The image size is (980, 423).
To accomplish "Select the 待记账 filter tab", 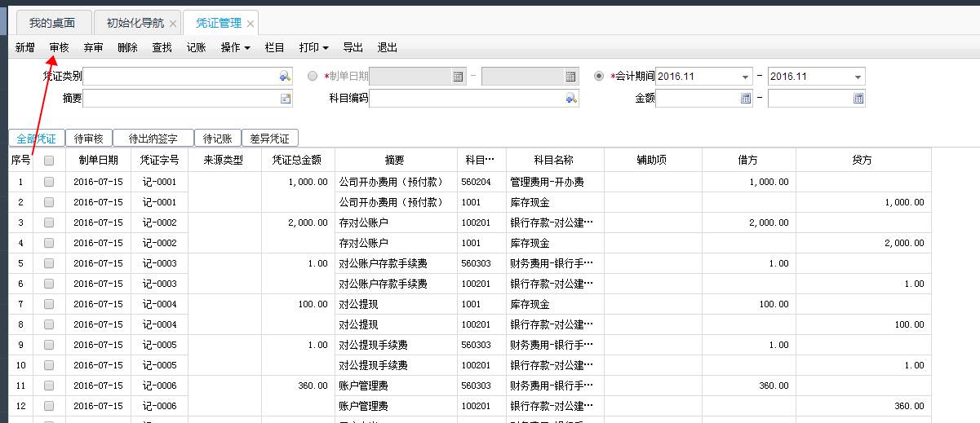I will 218,139.
